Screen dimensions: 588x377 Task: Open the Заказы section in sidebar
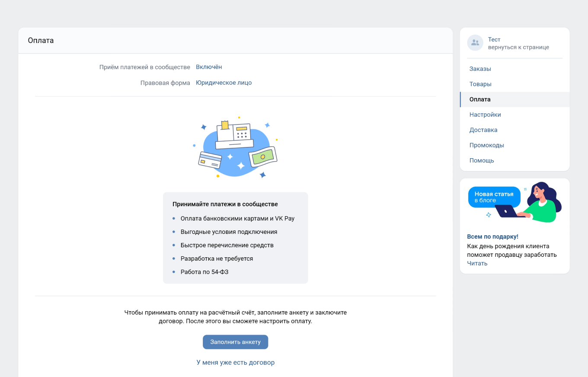point(480,69)
